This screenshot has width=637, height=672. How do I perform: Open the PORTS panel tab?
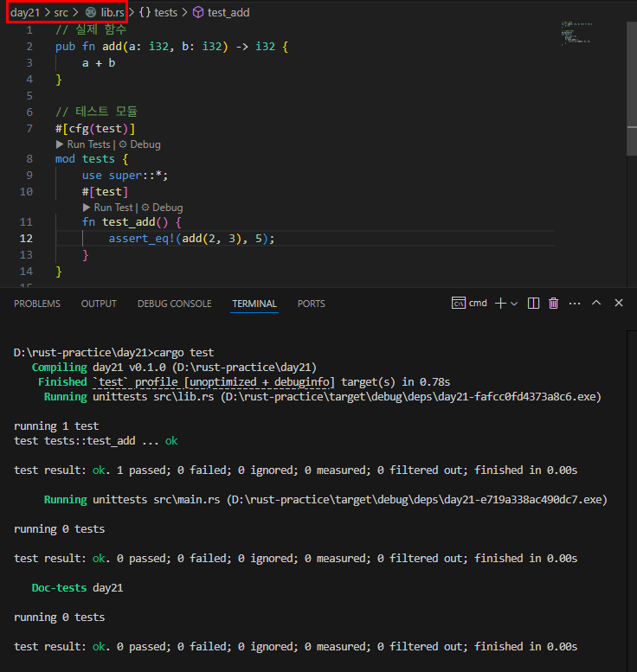point(311,304)
